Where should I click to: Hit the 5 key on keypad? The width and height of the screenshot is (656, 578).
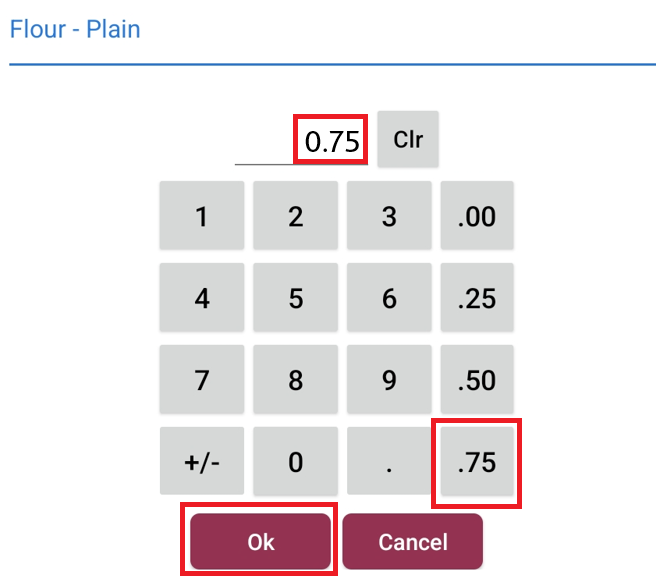(295, 298)
